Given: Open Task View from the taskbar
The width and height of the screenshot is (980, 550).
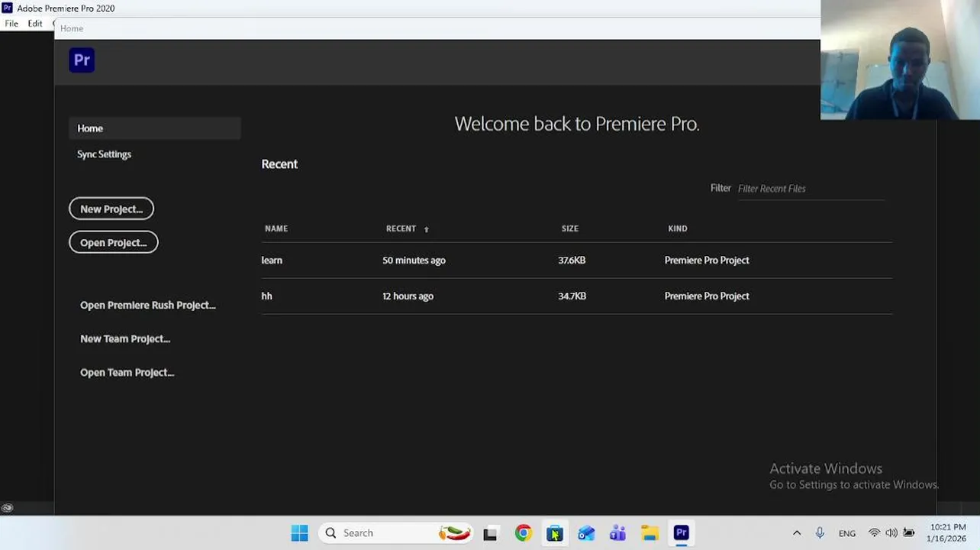Looking at the screenshot, I should pyautogui.click(x=490, y=533).
